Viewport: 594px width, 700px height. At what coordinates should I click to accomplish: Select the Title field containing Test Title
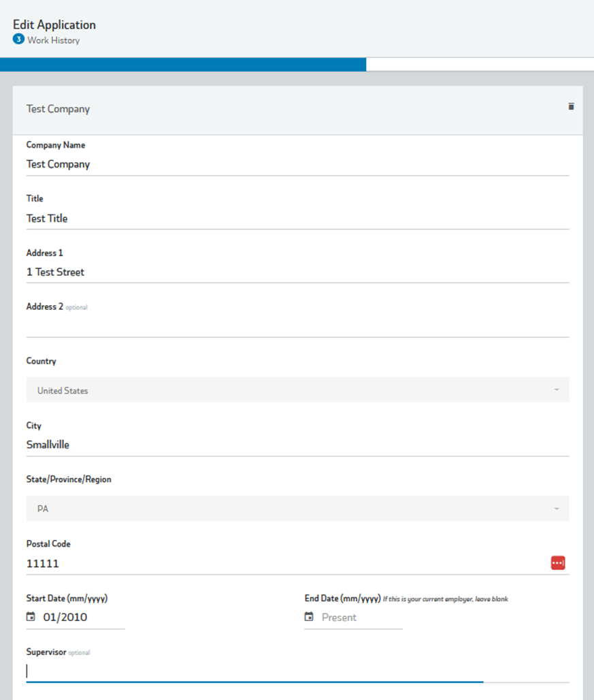click(297, 219)
